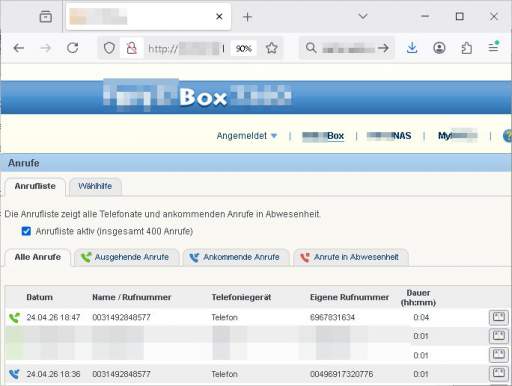
Task: Click date 24.04.26 18:36
Action: pyautogui.click(x=53, y=374)
